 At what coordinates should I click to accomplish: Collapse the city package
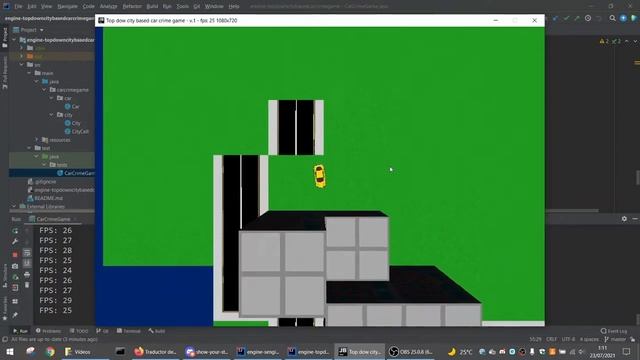click(x=52, y=115)
